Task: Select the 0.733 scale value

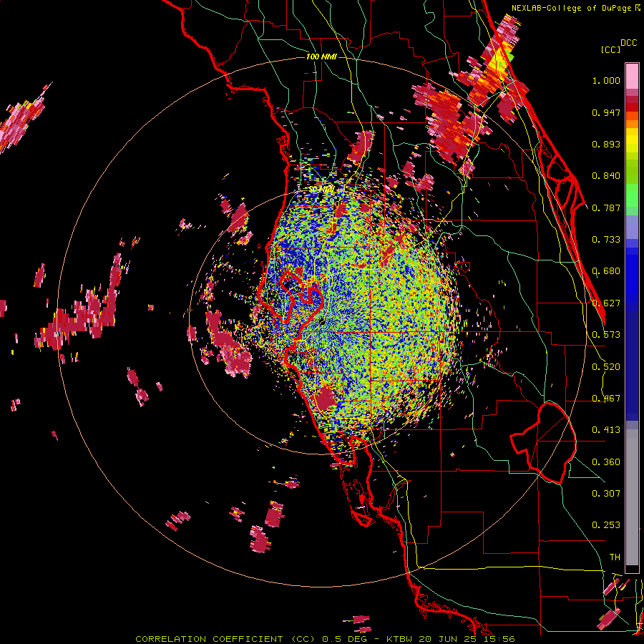Action: point(606,240)
